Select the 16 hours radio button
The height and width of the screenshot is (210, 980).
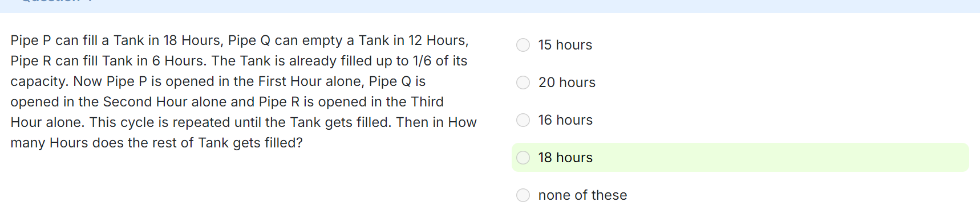[523, 120]
